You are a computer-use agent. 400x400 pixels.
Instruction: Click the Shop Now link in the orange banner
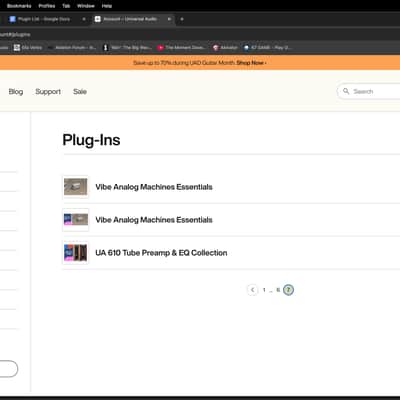pyautogui.click(x=251, y=63)
